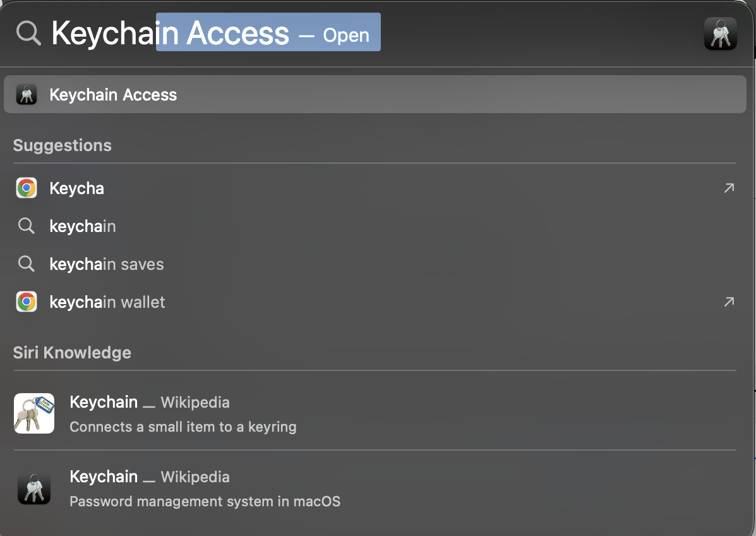756x536 pixels.
Task: Open the arrow on keychain wallet suggestion
Action: click(x=729, y=302)
